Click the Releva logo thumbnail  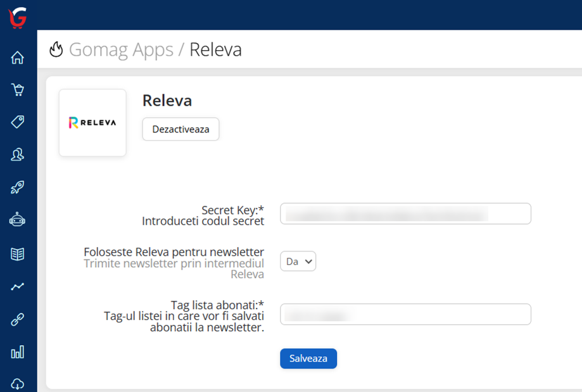92,122
